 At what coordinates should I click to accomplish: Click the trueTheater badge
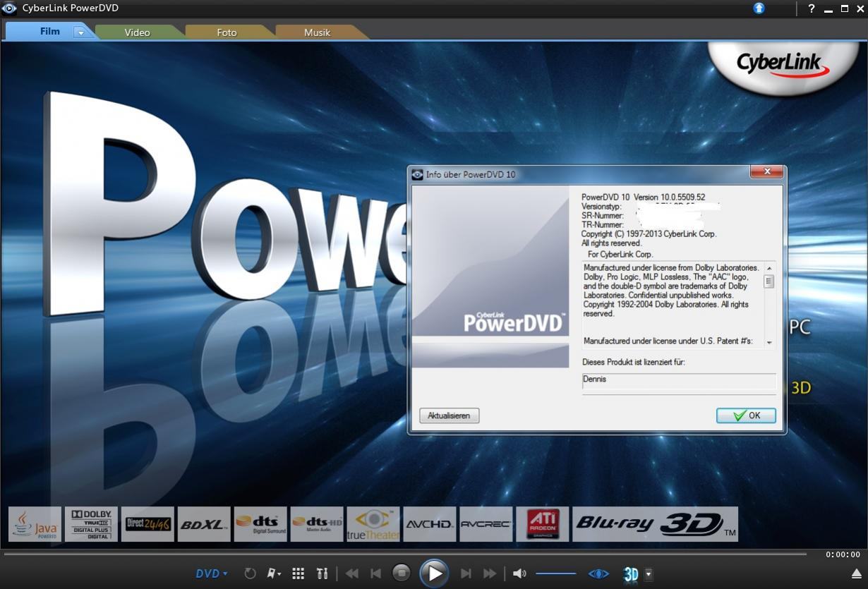click(373, 524)
